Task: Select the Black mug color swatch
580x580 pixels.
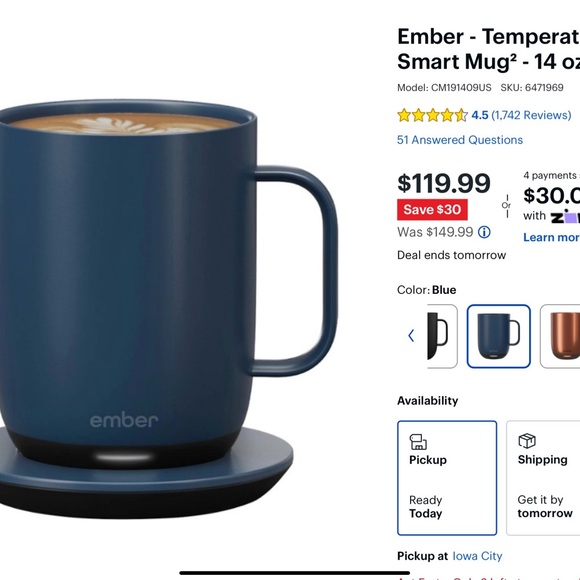Action: coord(442,336)
